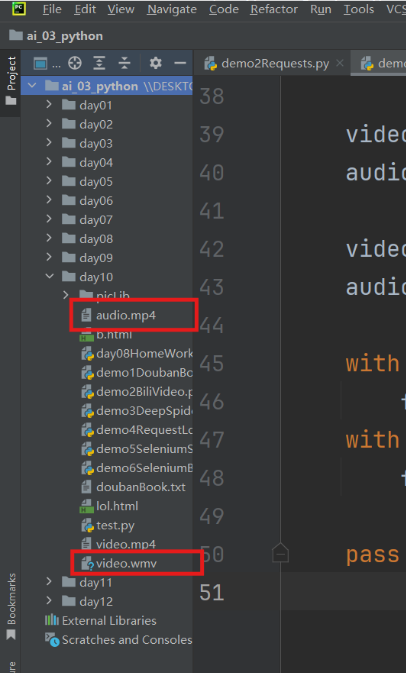Toggle the Project tool window tab

[11, 82]
